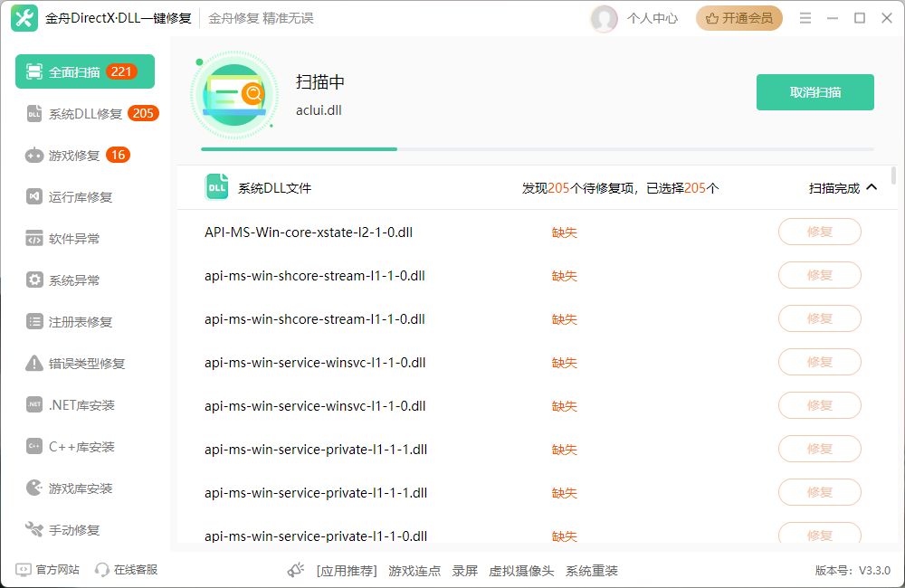Click the app logo wrench icon
Screen dimensions: 905x588
(24, 18)
